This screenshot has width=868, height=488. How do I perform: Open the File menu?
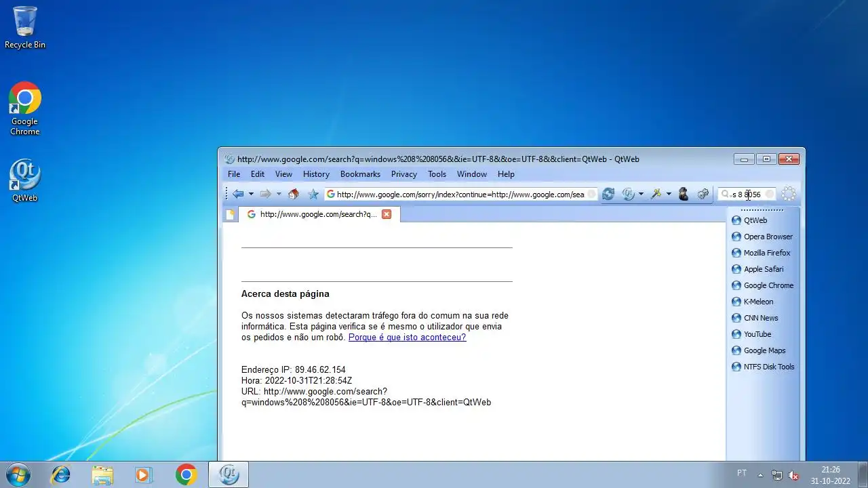click(234, 174)
